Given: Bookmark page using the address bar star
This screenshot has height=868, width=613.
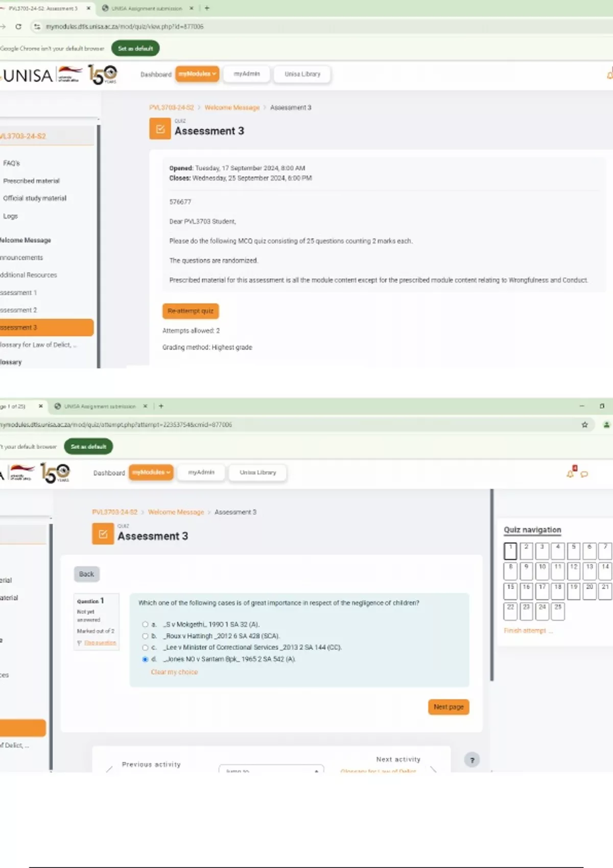Looking at the screenshot, I should [x=584, y=425].
